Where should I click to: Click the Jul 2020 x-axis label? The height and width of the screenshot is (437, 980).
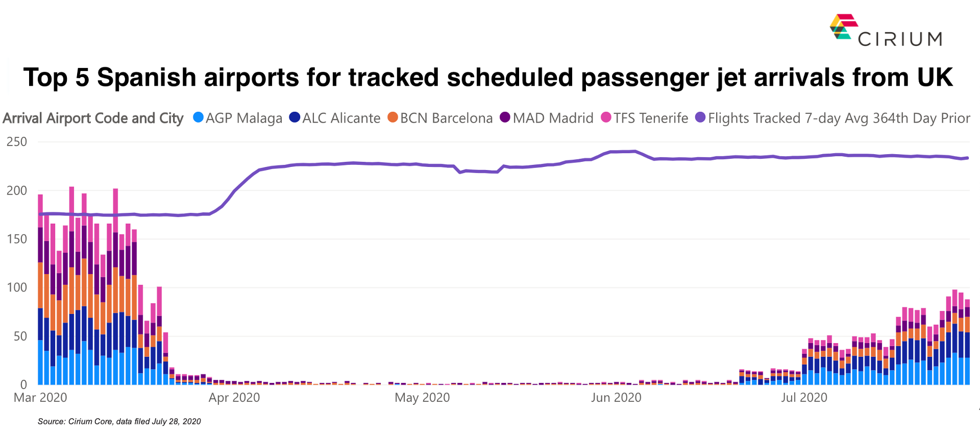804,397
